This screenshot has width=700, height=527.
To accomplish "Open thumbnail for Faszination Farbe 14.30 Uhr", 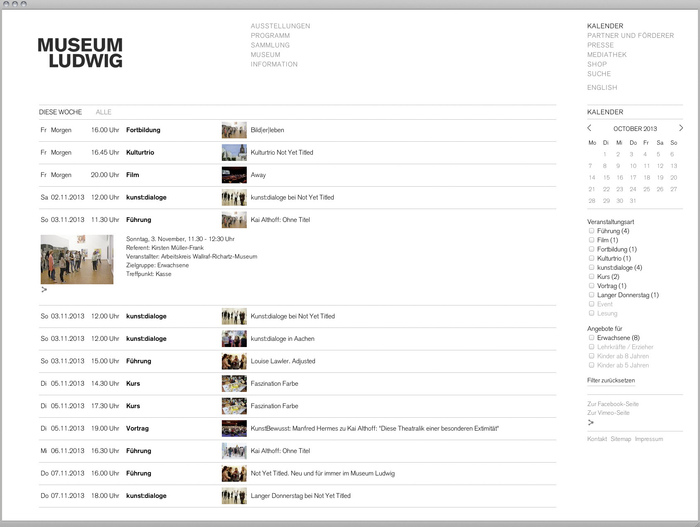I will point(234,383).
